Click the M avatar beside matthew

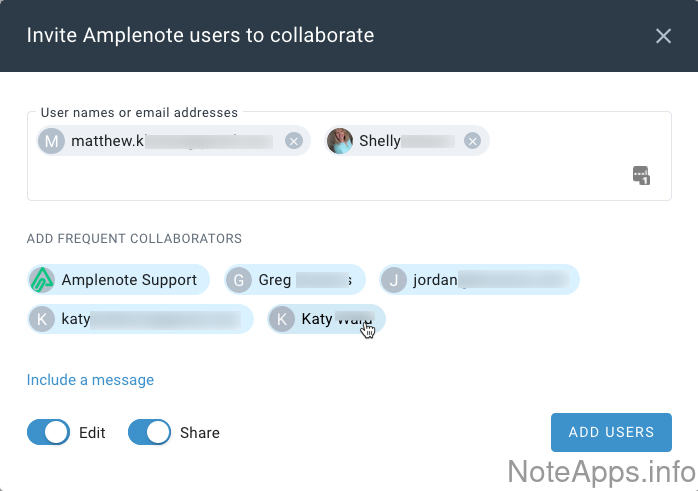point(51,141)
